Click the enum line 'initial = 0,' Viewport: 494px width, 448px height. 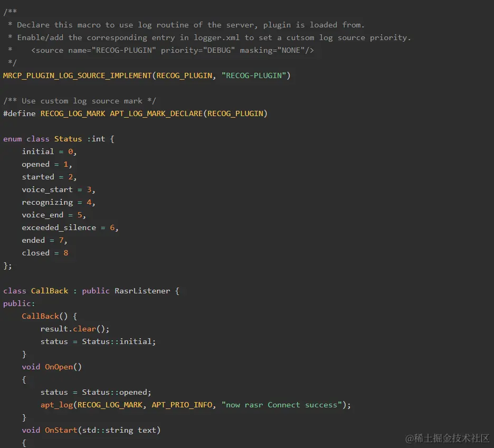[x=49, y=151]
